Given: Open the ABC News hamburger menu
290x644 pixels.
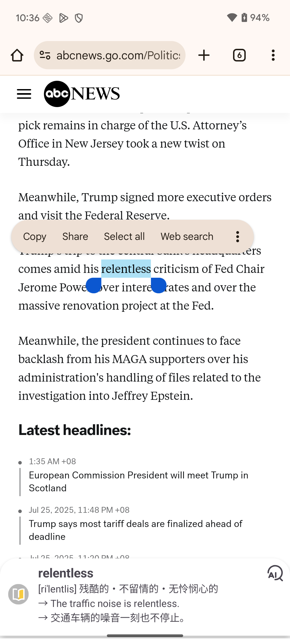Looking at the screenshot, I should pos(24,94).
